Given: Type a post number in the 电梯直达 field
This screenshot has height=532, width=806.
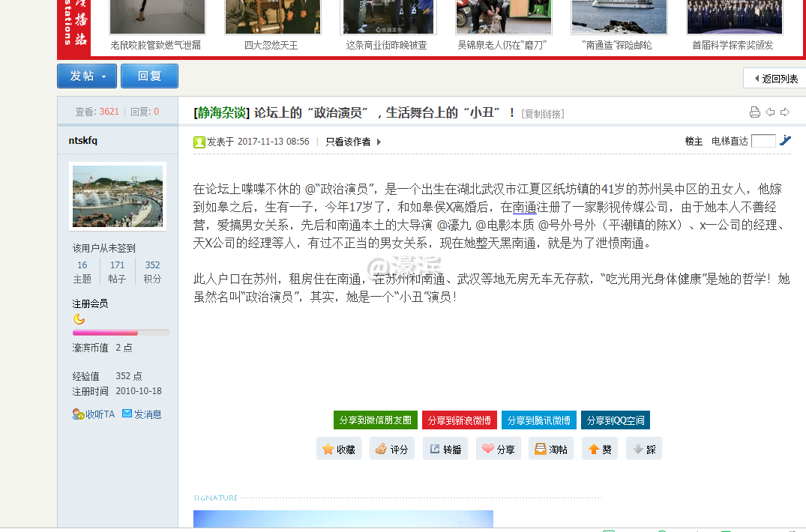Looking at the screenshot, I should (763, 139).
